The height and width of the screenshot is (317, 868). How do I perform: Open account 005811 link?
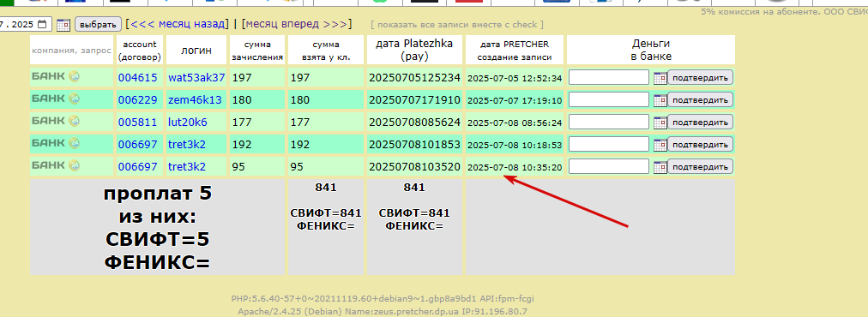coord(138,123)
